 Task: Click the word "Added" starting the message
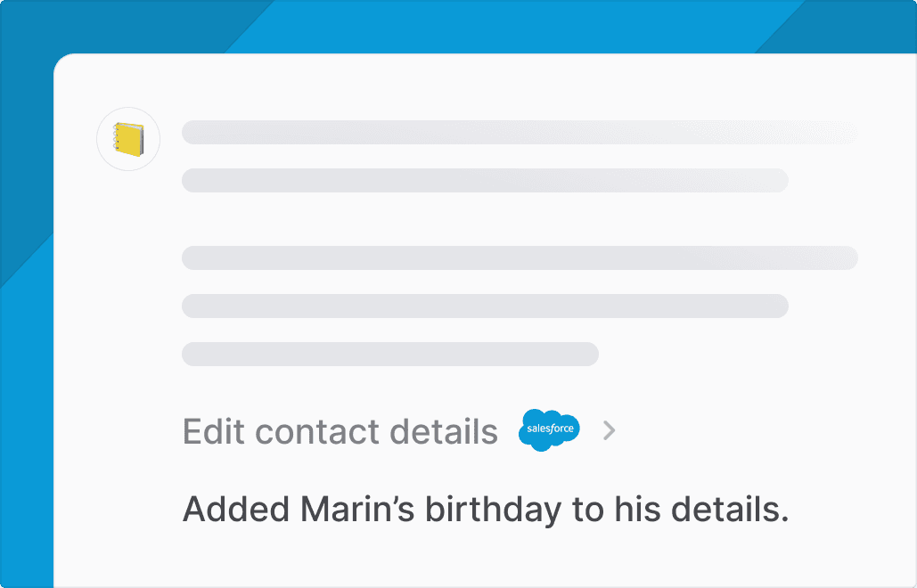click(236, 510)
